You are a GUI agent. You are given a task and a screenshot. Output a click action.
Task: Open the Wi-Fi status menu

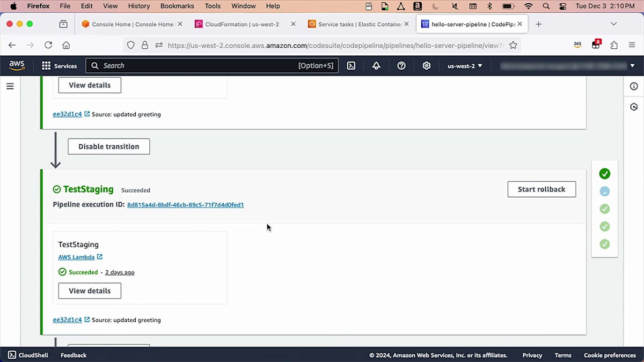click(529, 6)
